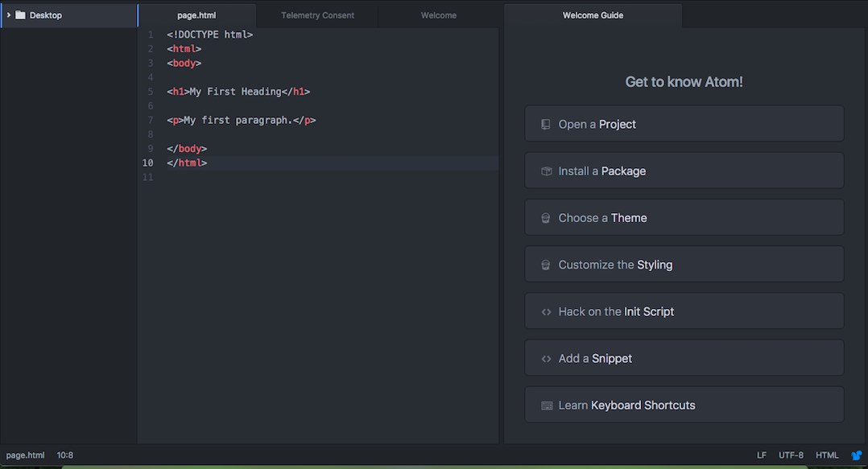
Task: Click the blue squirrel update icon in status bar
Action: click(x=857, y=455)
